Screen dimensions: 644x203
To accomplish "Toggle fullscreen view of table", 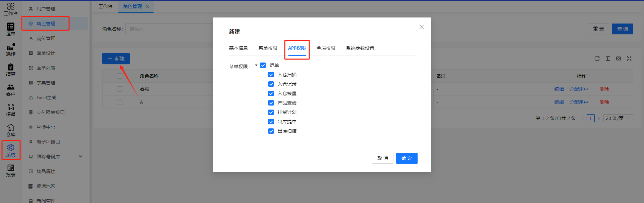I will coord(629,58).
